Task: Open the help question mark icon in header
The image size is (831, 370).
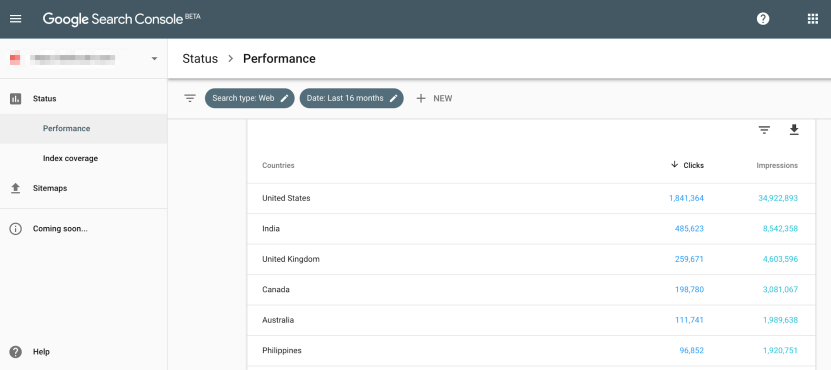Action: pos(763,19)
